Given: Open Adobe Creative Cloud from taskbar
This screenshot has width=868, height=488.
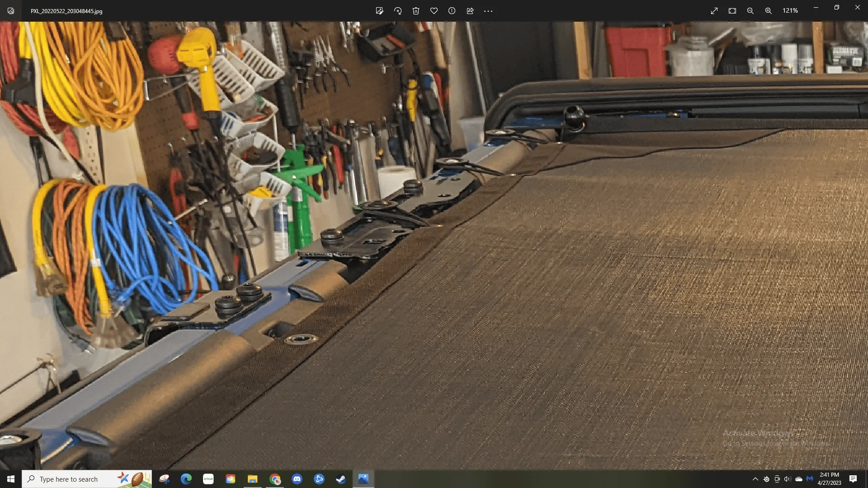Looking at the screenshot, I should tap(231, 479).
